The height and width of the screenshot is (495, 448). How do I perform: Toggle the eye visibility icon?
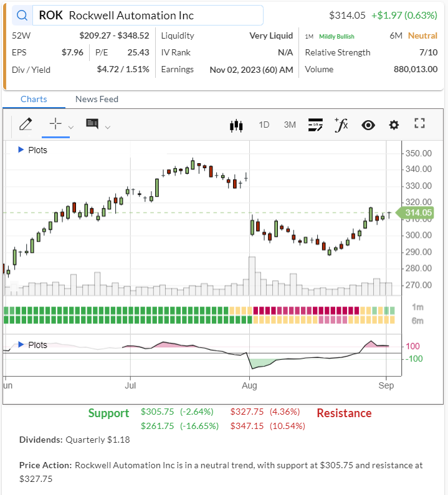point(368,125)
